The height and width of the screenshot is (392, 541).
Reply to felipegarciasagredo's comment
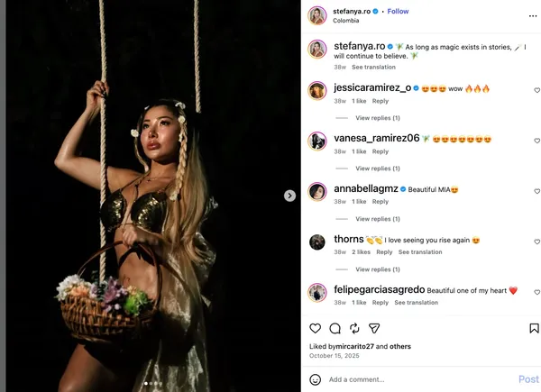tap(381, 303)
